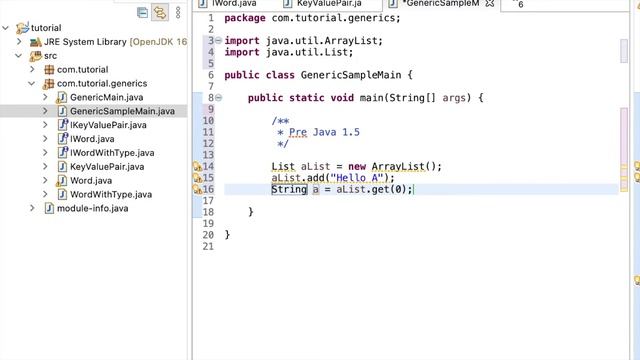640x360 pixels.
Task: Close the GenericSampleMain editor tab
Action: click(x=490, y=4)
